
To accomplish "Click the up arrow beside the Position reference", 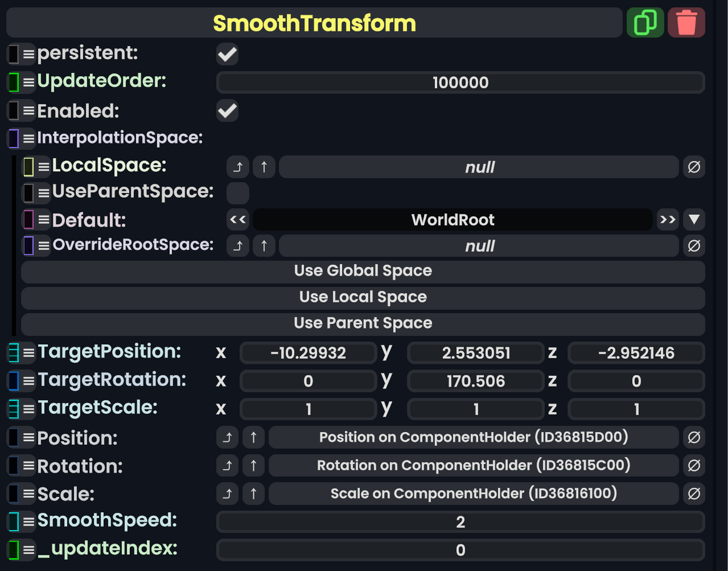I will click(254, 437).
